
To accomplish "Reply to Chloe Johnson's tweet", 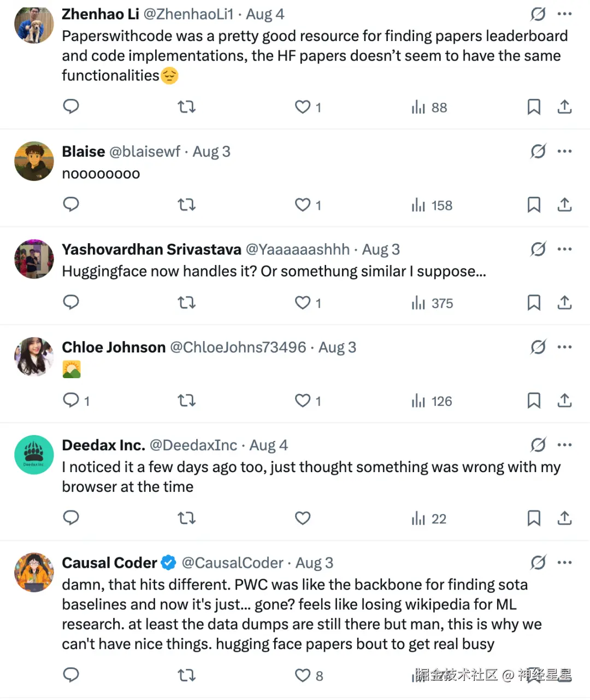I will point(71,401).
